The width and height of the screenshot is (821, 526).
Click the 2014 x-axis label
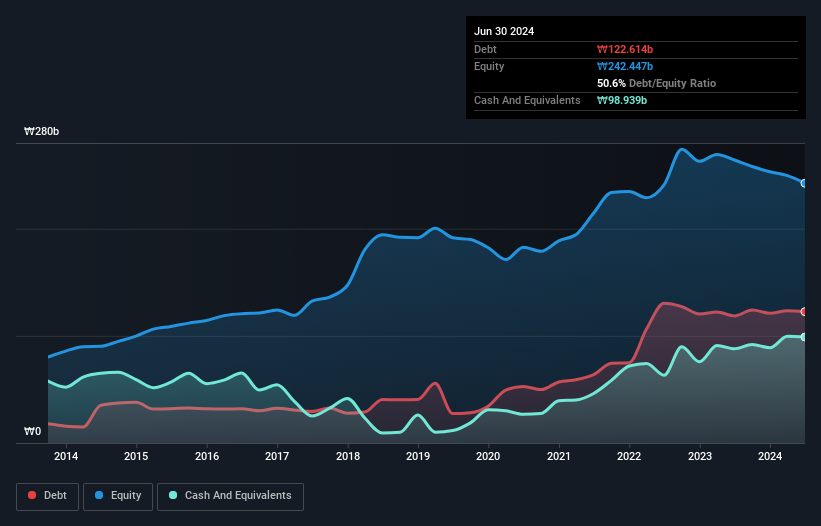(66, 456)
